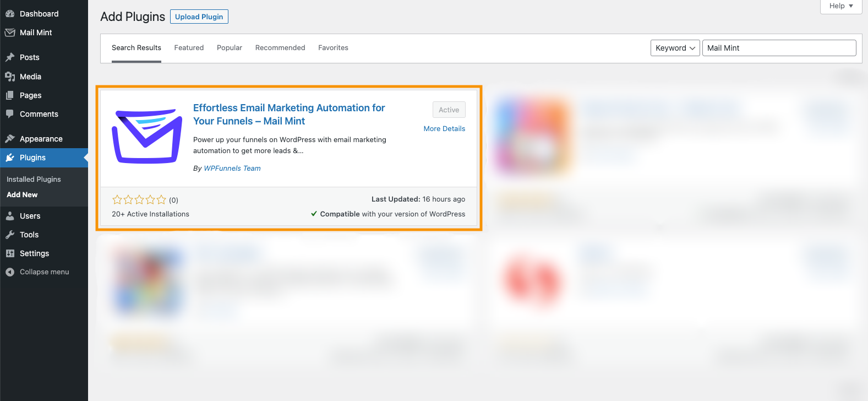Click the Upload Plugin button
This screenshot has width=868, height=401.
(199, 17)
